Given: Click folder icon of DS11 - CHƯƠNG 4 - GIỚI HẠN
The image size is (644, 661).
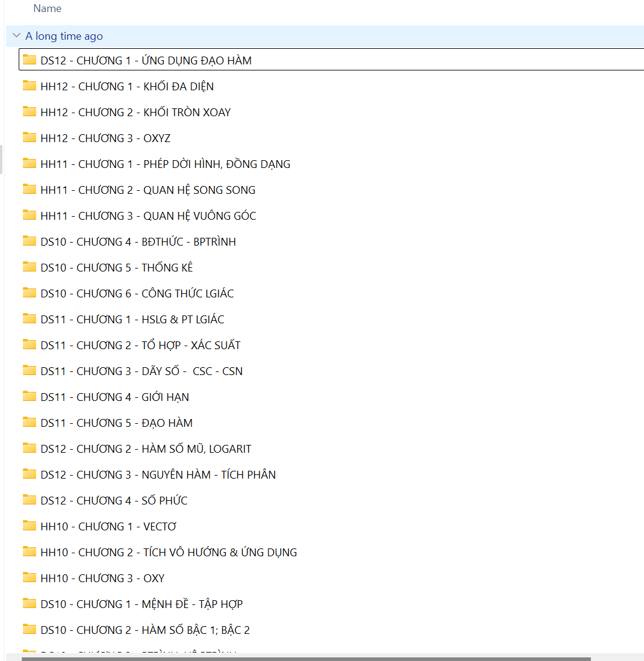Looking at the screenshot, I should pos(30,396).
